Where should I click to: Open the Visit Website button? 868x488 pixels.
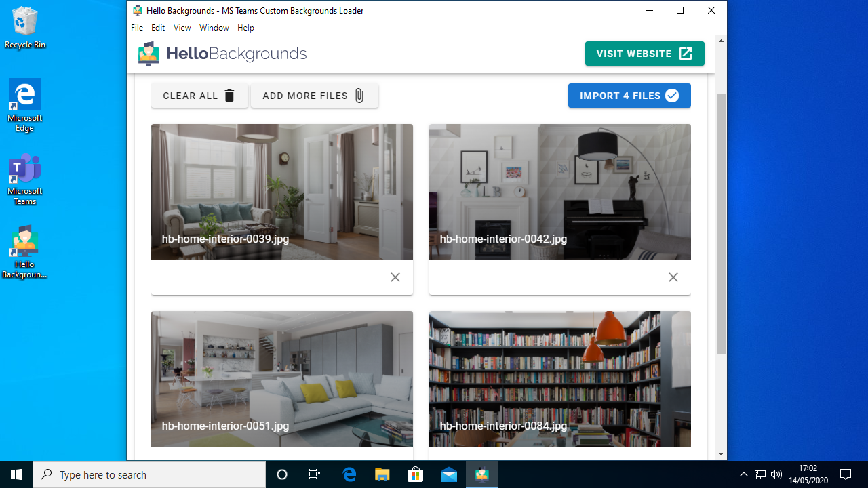click(x=644, y=54)
